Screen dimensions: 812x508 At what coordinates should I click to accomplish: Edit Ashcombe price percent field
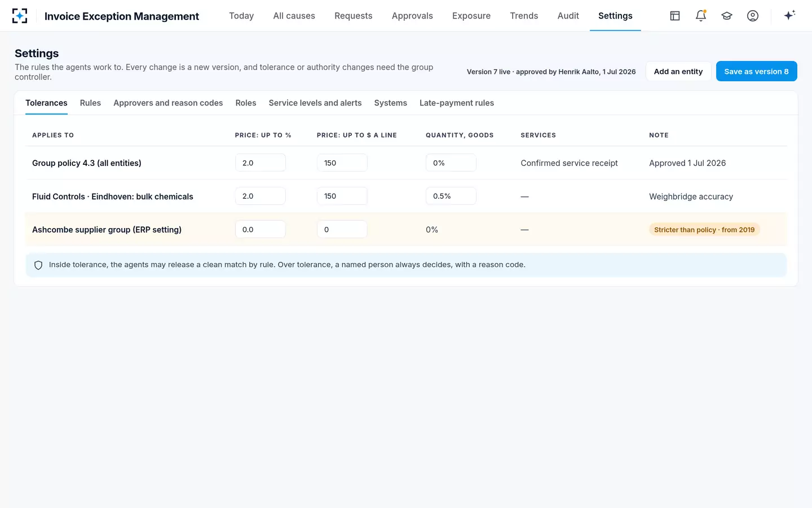click(x=261, y=229)
